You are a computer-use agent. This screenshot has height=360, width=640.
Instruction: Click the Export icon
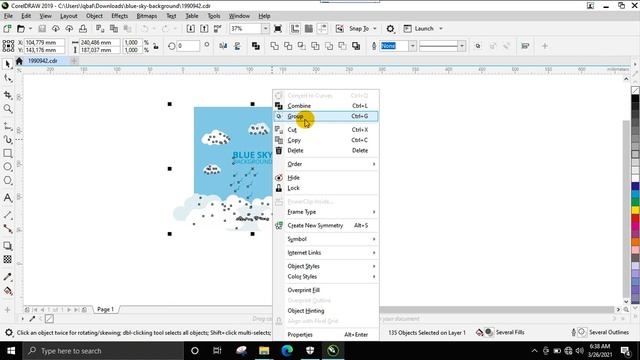pos(204,29)
